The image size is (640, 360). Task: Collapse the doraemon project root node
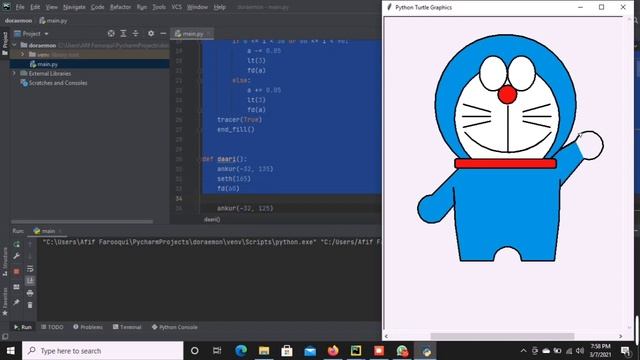(15, 45)
